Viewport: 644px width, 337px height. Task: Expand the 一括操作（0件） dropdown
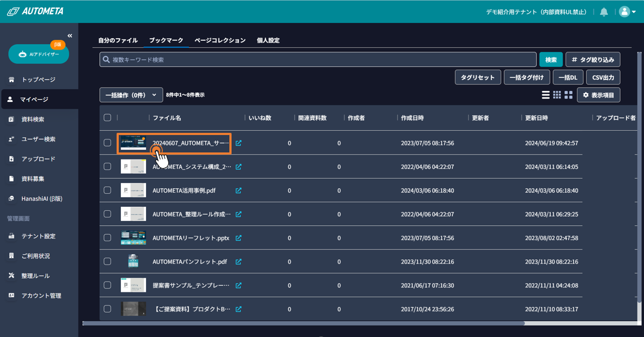pyautogui.click(x=131, y=95)
